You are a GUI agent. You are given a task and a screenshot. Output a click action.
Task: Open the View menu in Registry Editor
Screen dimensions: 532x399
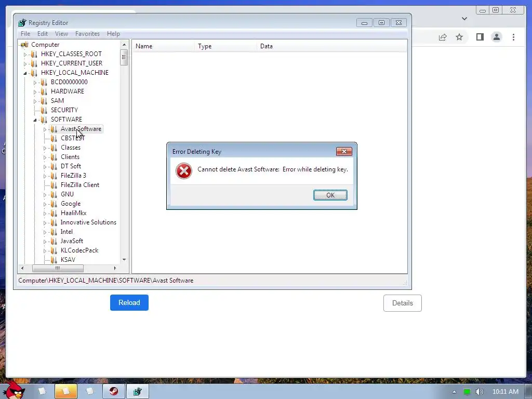click(61, 34)
